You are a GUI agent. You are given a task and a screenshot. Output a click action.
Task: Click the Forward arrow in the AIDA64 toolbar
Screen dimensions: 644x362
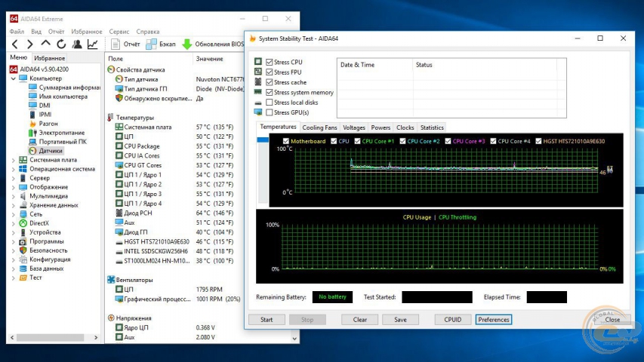pyautogui.click(x=30, y=44)
